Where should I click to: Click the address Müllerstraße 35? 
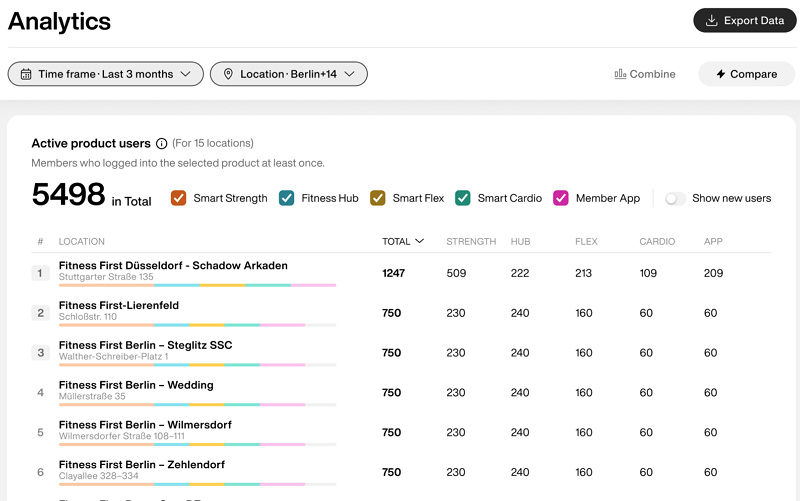click(92, 396)
